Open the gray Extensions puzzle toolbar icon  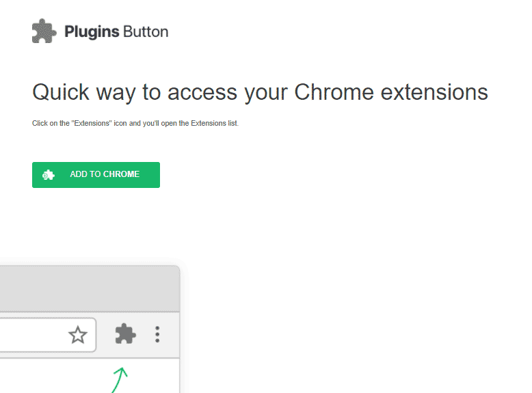coord(126,334)
